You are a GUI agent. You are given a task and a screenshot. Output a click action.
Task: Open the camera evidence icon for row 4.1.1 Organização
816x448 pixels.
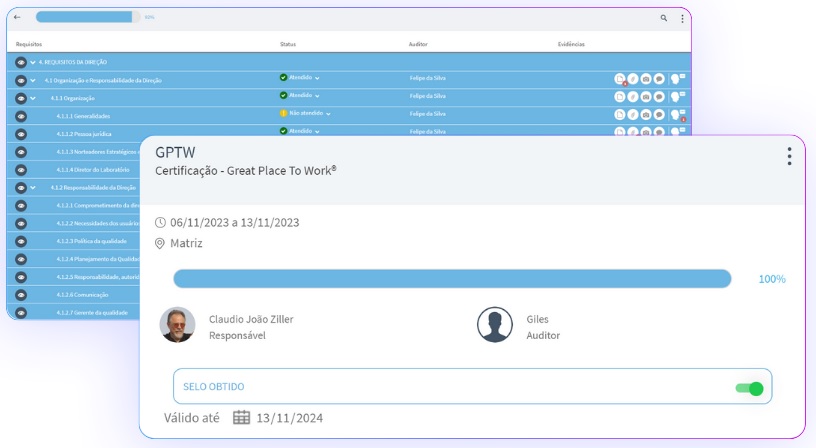(x=645, y=97)
